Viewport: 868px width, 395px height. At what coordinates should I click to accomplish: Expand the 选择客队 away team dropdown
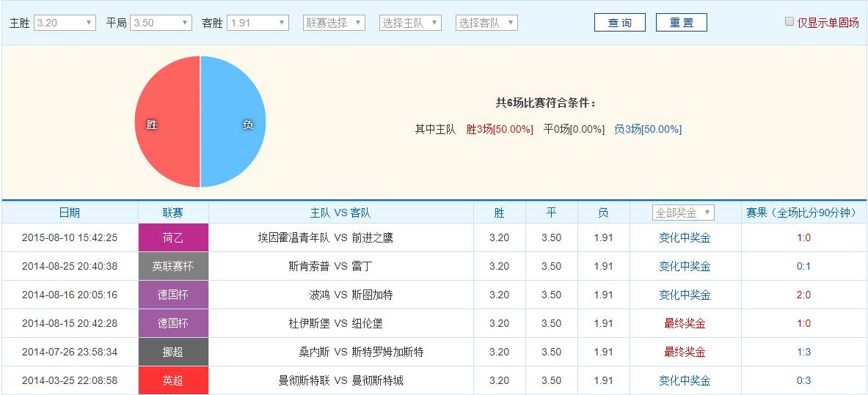click(486, 23)
